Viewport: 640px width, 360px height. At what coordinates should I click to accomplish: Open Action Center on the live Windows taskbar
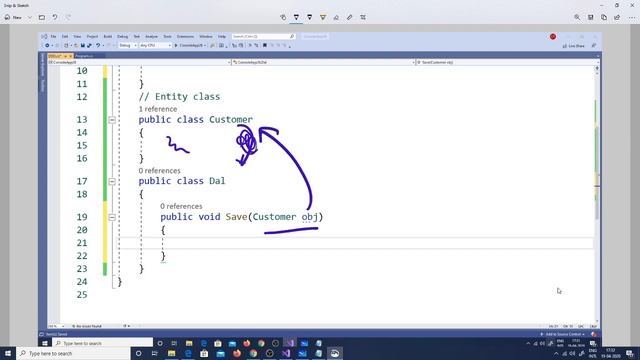[x=630, y=353]
